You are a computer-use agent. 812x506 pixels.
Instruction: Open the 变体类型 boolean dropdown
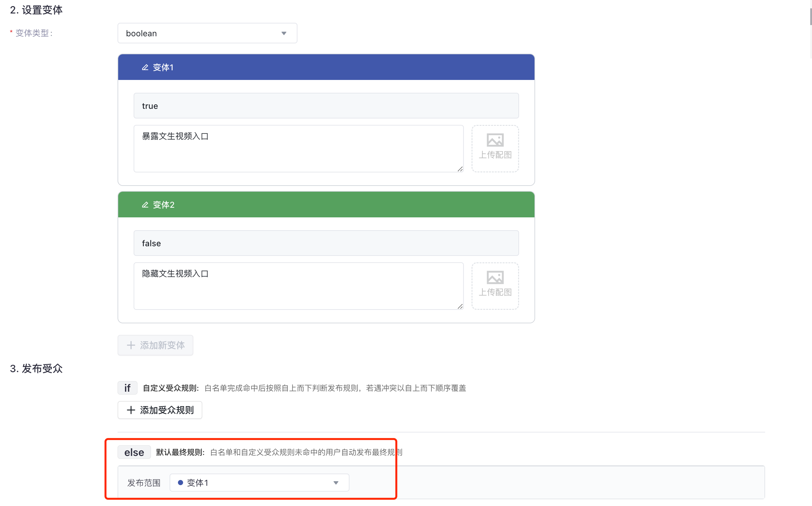(207, 33)
